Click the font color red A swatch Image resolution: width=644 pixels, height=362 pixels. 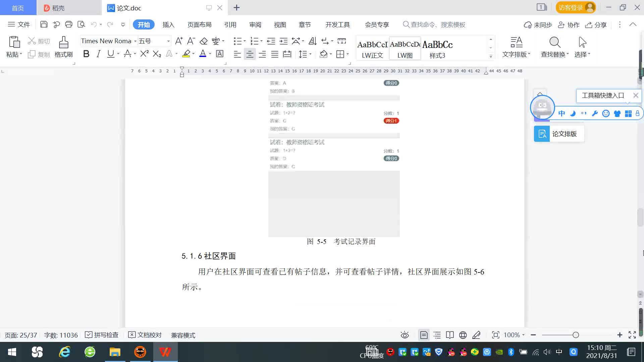click(x=203, y=54)
